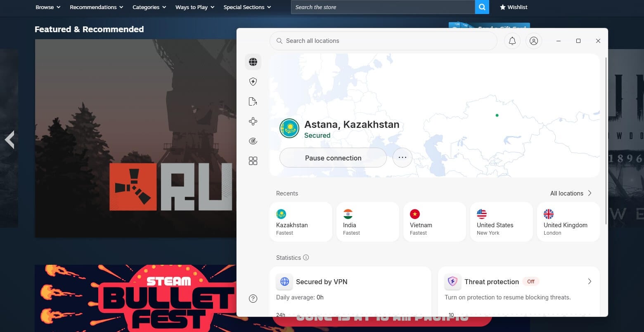Close the VPN window

(x=598, y=41)
